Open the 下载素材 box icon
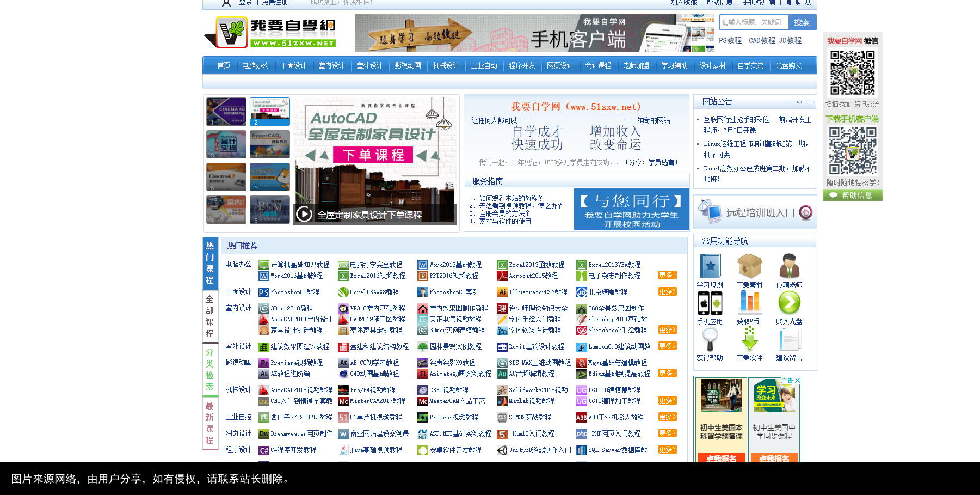This screenshot has height=495, width=980. tap(749, 266)
